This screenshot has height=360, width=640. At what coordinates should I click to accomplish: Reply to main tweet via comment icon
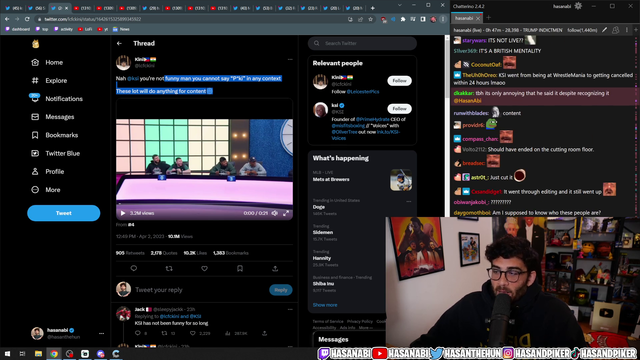[x=133, y=268]
